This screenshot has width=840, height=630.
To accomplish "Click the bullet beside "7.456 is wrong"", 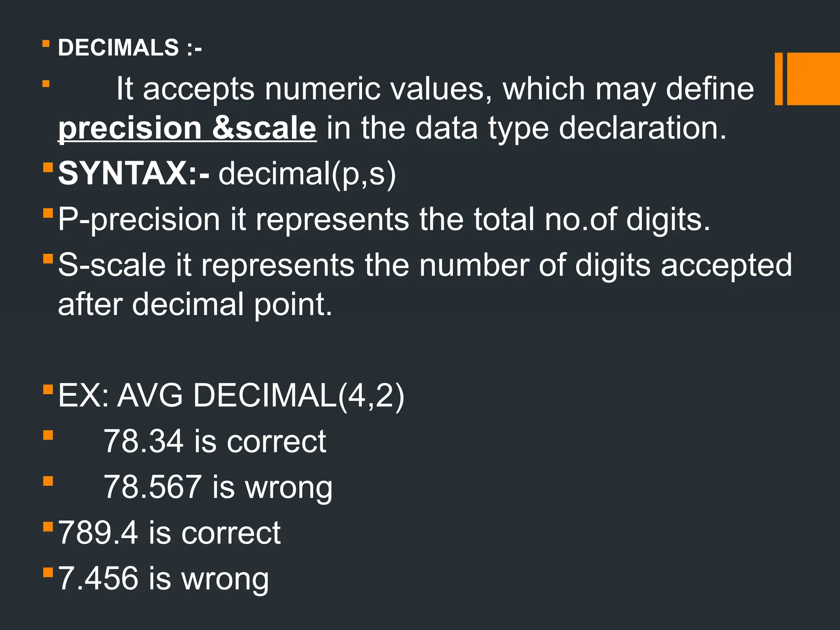I will point(48,572).
